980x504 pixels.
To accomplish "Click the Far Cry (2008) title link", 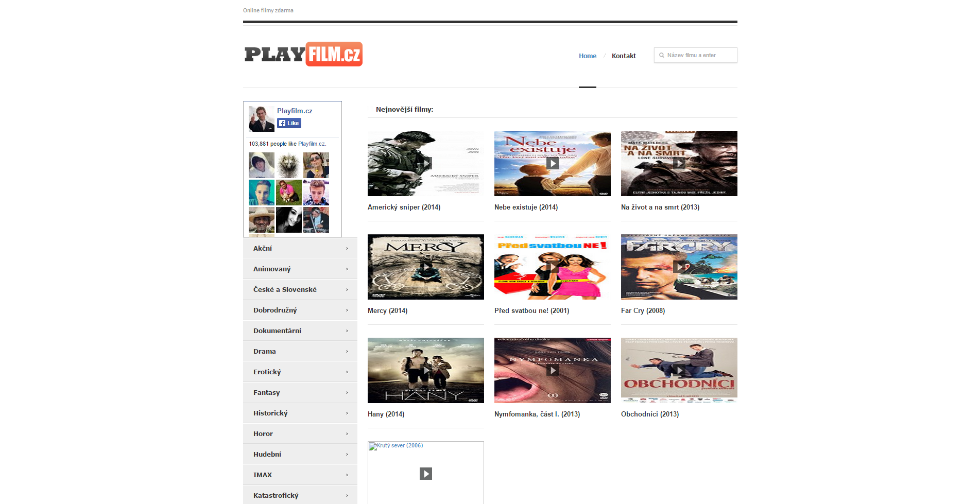I will click(643, 310).
